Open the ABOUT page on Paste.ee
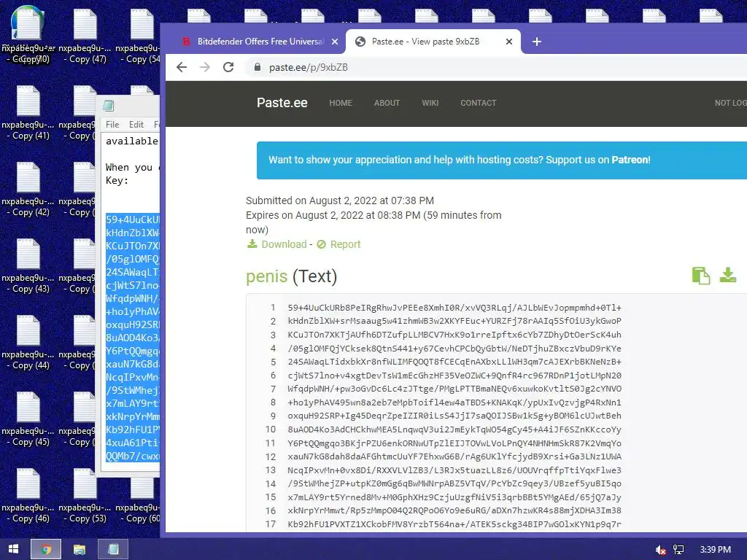 coord(387,103)
